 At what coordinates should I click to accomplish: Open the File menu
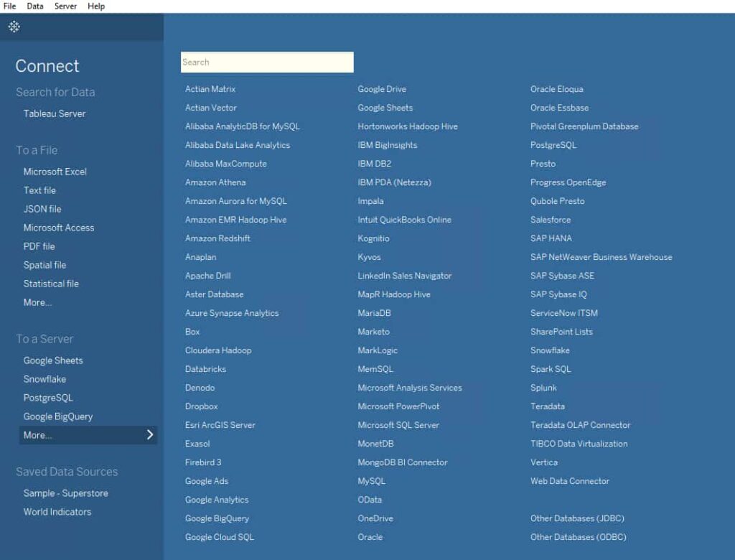pos(9,6)
